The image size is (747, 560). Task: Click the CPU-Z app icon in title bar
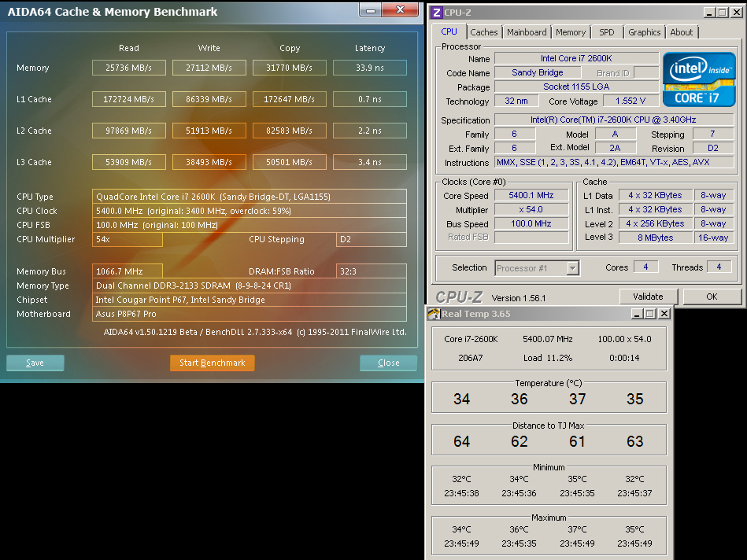click(x=436, y=13)
